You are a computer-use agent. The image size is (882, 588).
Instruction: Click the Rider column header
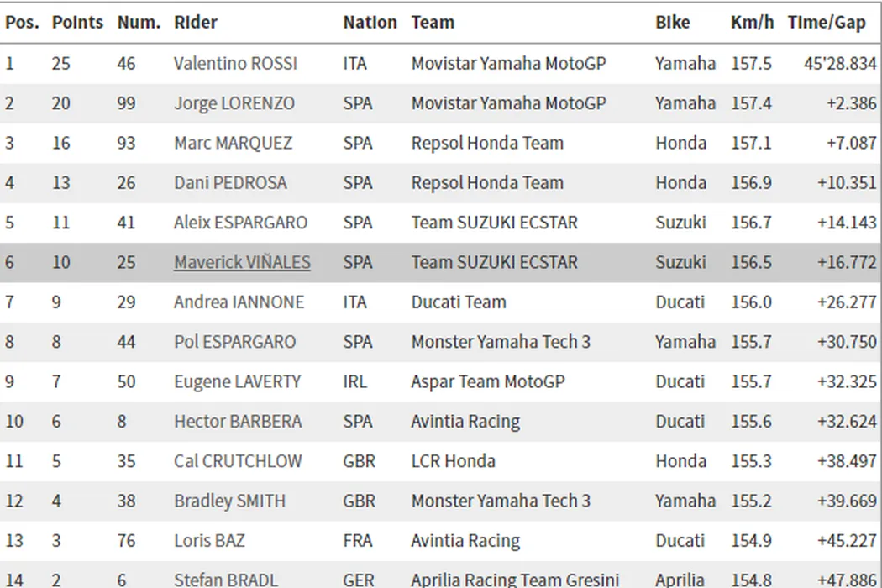pyautogui.click(x=196, y=23)
